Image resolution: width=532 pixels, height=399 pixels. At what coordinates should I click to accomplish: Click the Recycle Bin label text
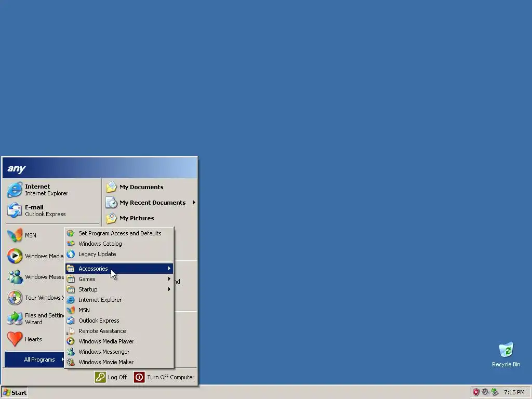(x=506, y=364)
